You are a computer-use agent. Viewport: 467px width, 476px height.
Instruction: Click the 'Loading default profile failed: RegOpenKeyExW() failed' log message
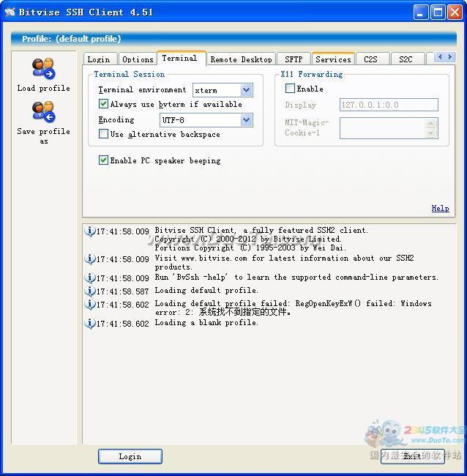click(293, 308)
